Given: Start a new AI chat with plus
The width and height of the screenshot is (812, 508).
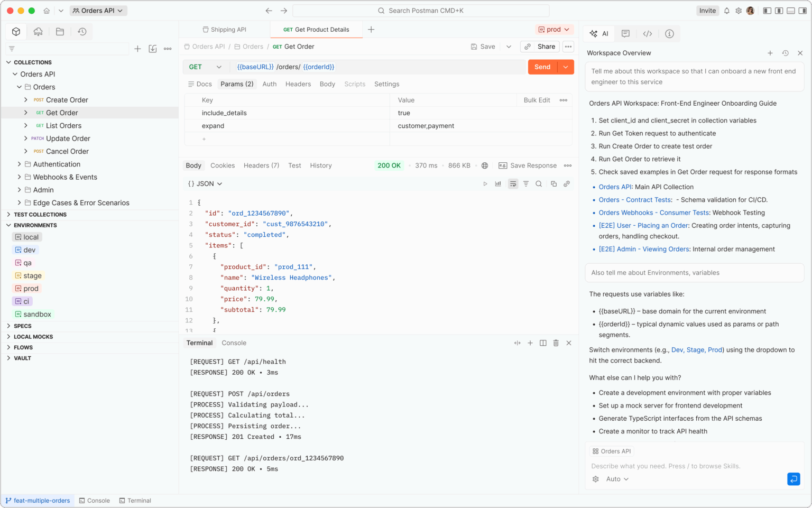Looking at the screenshot, I should coord(770,53).
